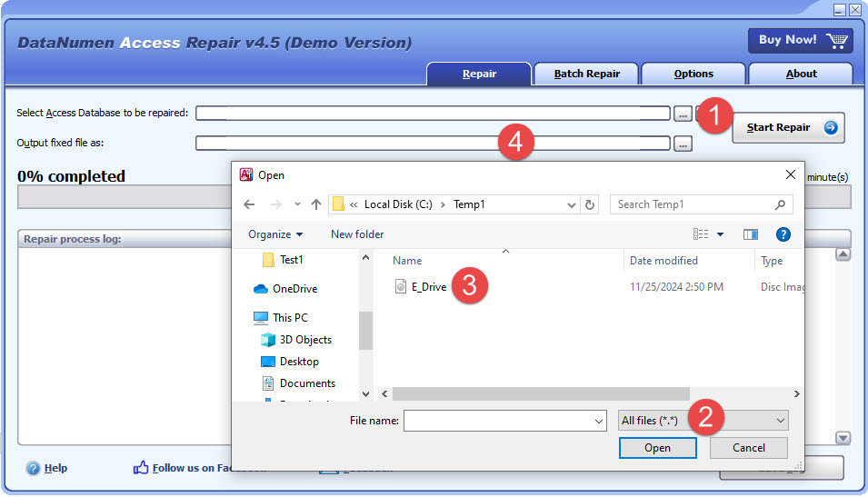This screenshot has height=497, width=868.
Task: Click New folder
Action: 357,234
